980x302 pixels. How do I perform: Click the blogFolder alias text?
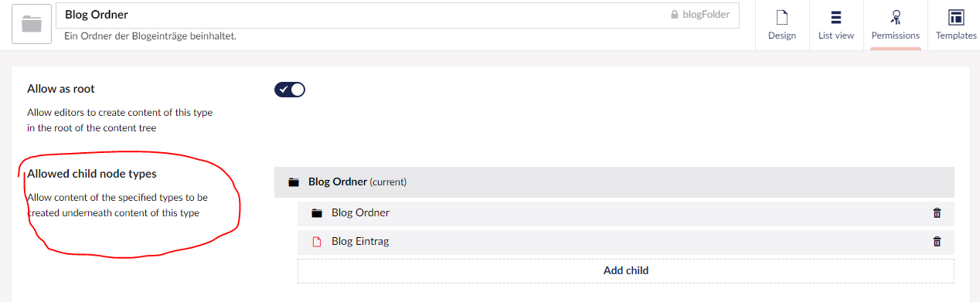pos(706,15)
